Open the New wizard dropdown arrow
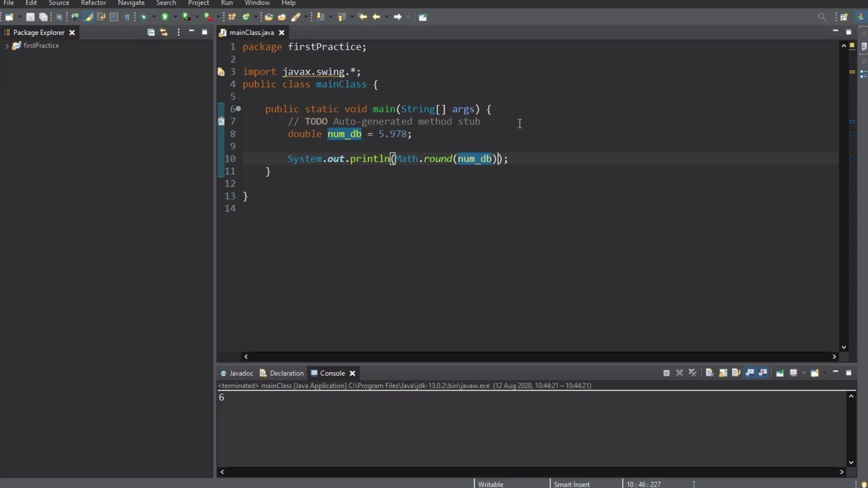Image resolution: width=868 pixels, height=488 pixels. coord(19,17)
